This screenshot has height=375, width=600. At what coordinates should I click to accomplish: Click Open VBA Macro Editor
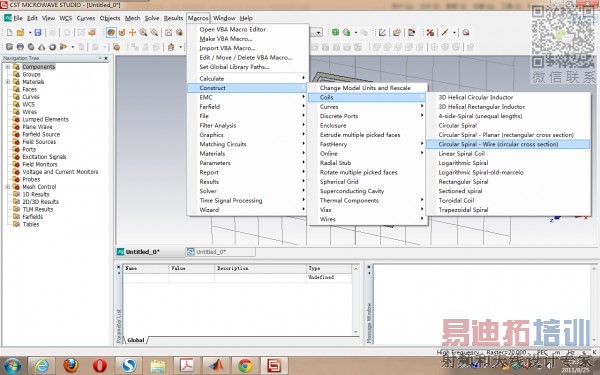[x=232, y=29]
